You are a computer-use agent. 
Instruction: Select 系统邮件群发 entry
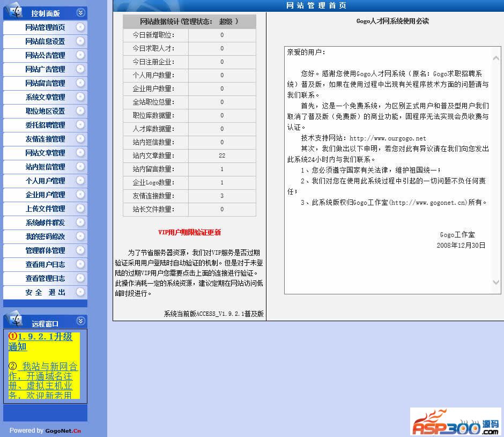pos(45,223)
